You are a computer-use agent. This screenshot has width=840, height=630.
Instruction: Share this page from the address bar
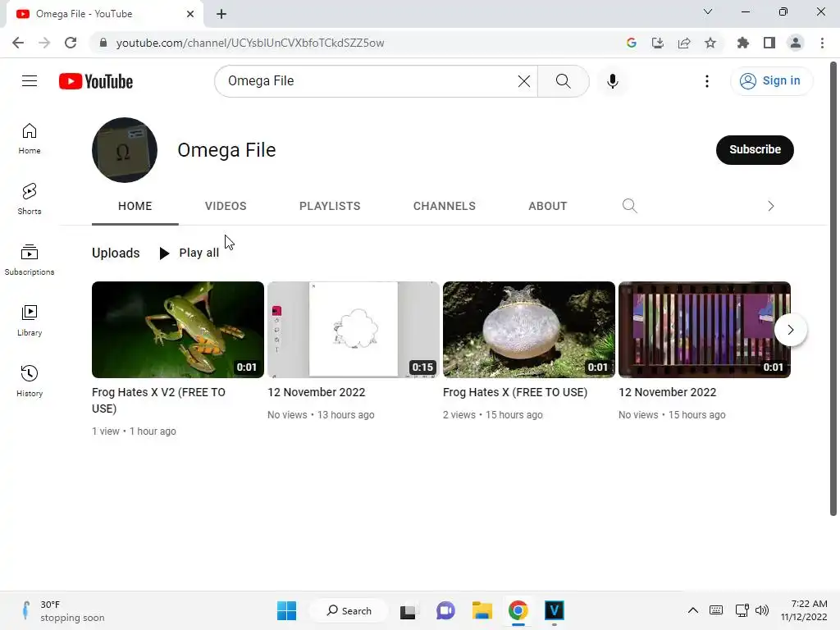coord(684,43)
